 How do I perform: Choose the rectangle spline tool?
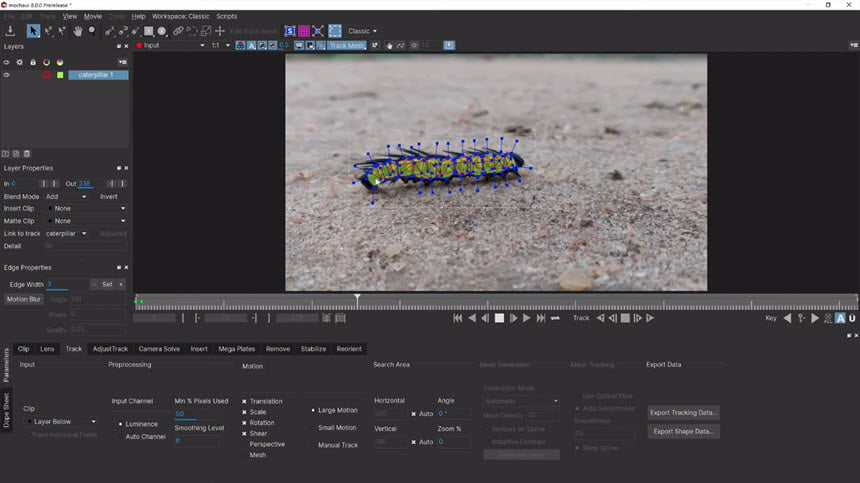pos(149,31)
